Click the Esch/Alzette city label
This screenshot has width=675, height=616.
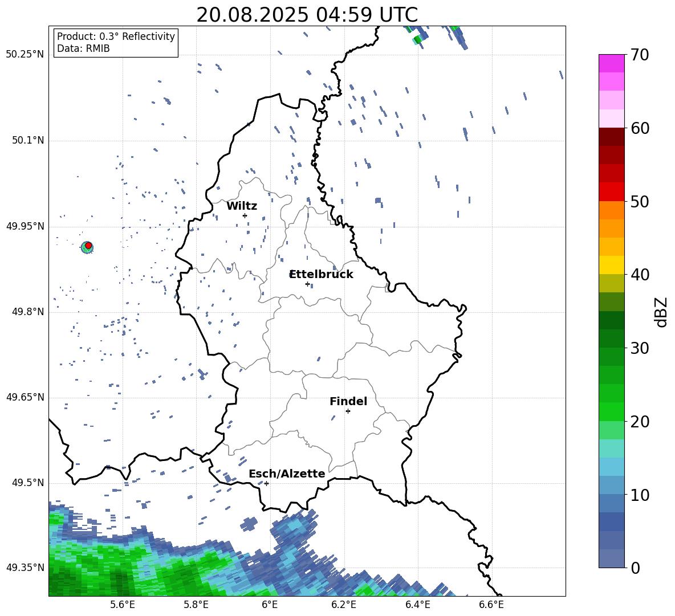[x=287, y=474]
